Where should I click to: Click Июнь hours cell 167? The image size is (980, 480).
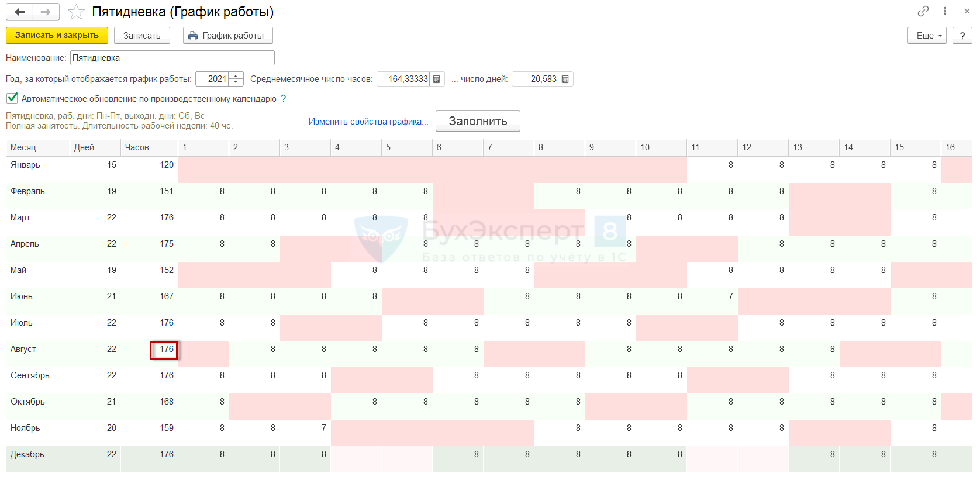150,301
